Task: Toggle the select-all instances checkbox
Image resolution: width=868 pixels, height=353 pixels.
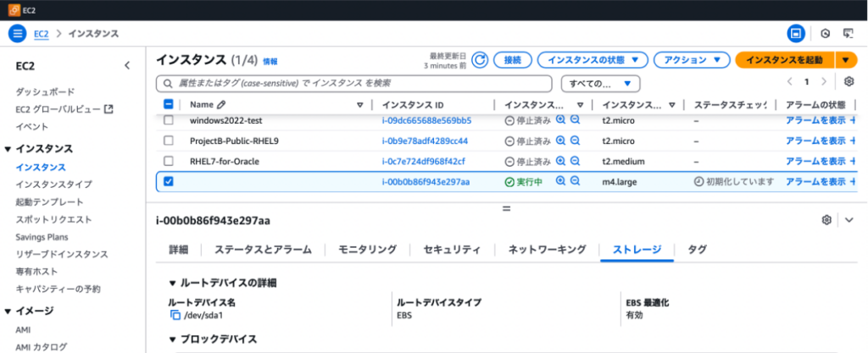Action: click(x=169, y=104)
